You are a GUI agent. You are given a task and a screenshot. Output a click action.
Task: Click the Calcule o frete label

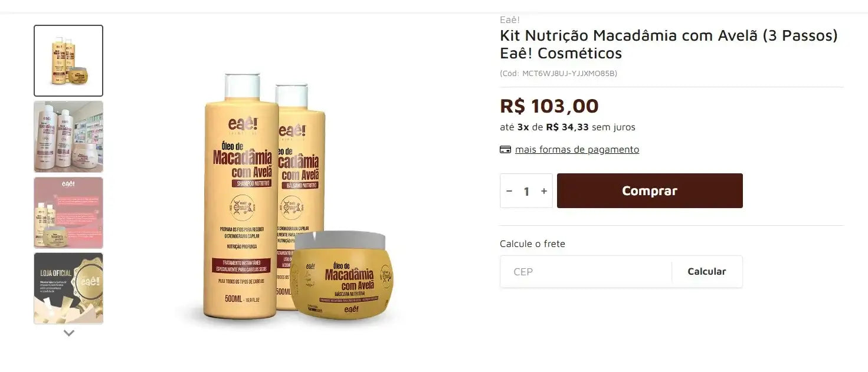click(532, 244)
